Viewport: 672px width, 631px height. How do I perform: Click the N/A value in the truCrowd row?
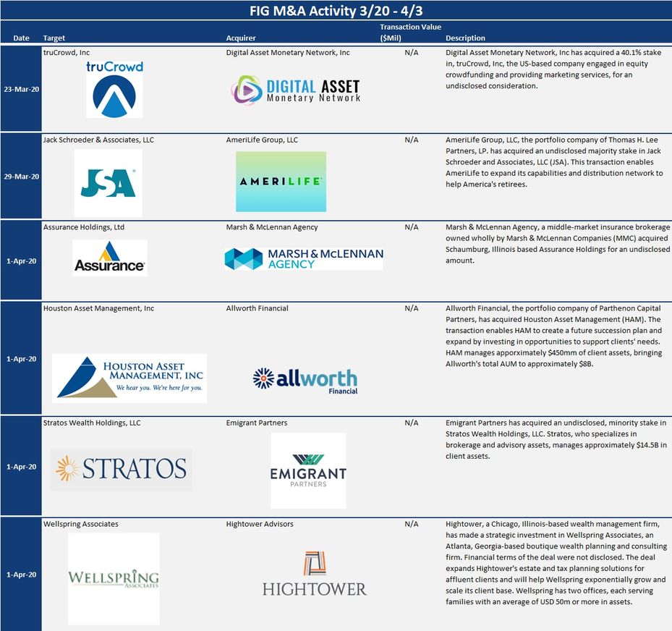[412, 52]
